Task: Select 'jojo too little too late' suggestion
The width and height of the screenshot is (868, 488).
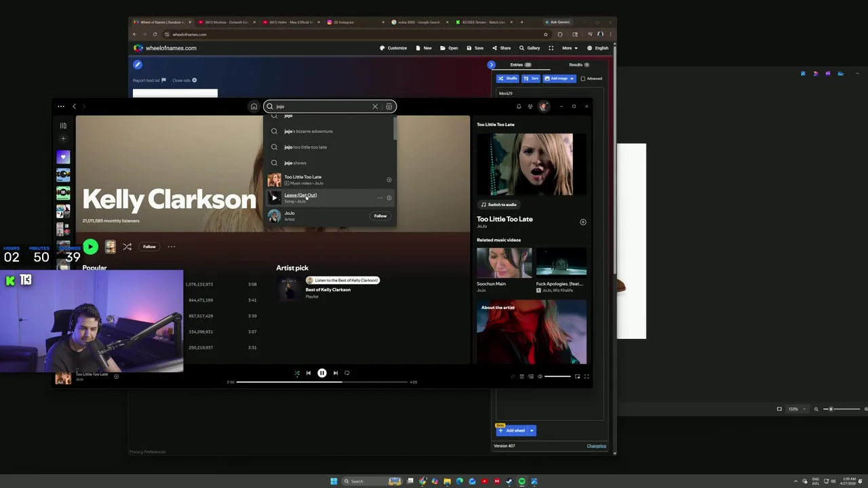Action: pos(329,147)
